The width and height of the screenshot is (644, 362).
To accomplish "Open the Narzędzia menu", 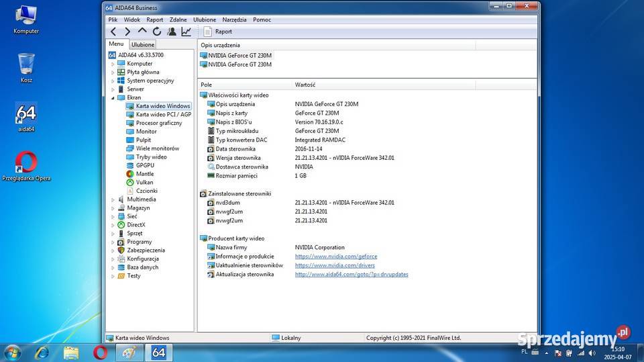I will tap(235, 19).
